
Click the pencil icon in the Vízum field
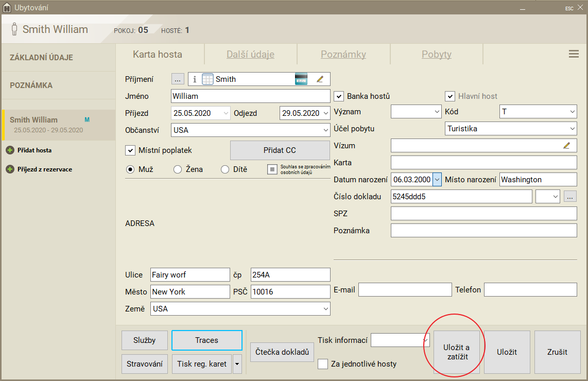click(566, 146)
